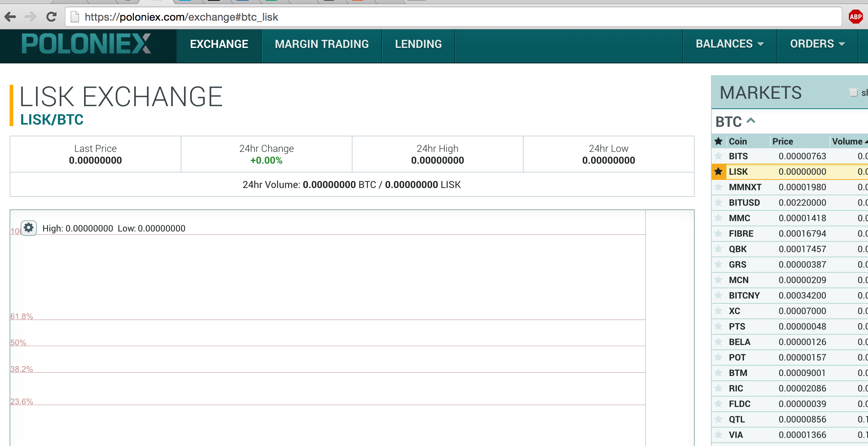
Task: Click the 24hr Change value +0.00%
Action: (x=266, y=160)
